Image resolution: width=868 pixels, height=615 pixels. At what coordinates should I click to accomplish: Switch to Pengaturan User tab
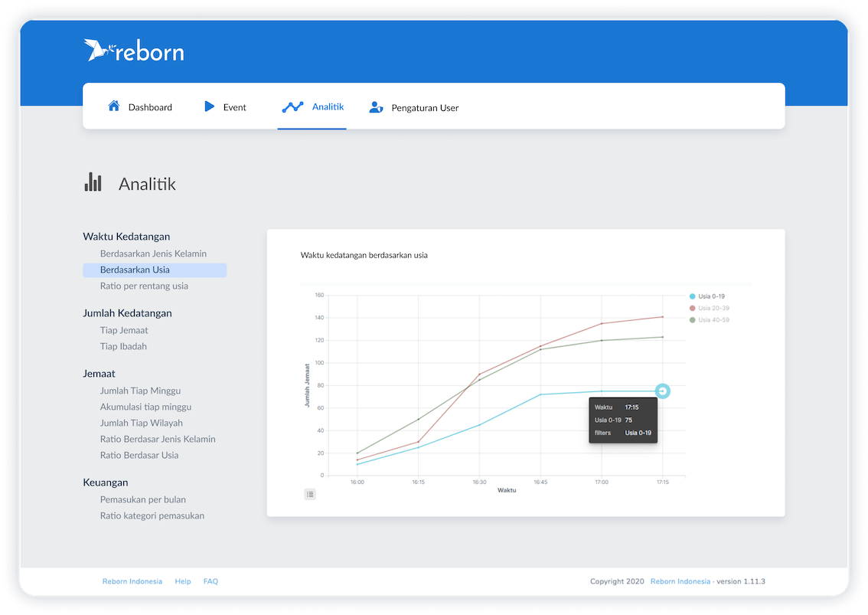tap(425, 108)
